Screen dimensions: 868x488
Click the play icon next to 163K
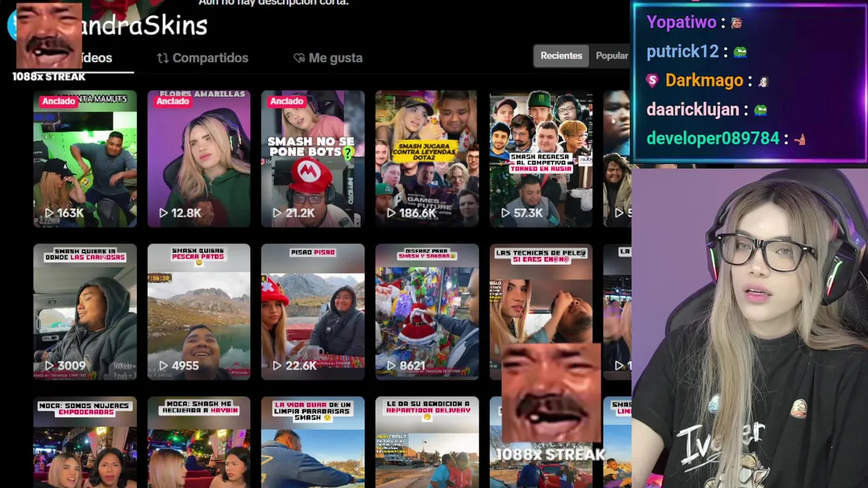point(49,213)
